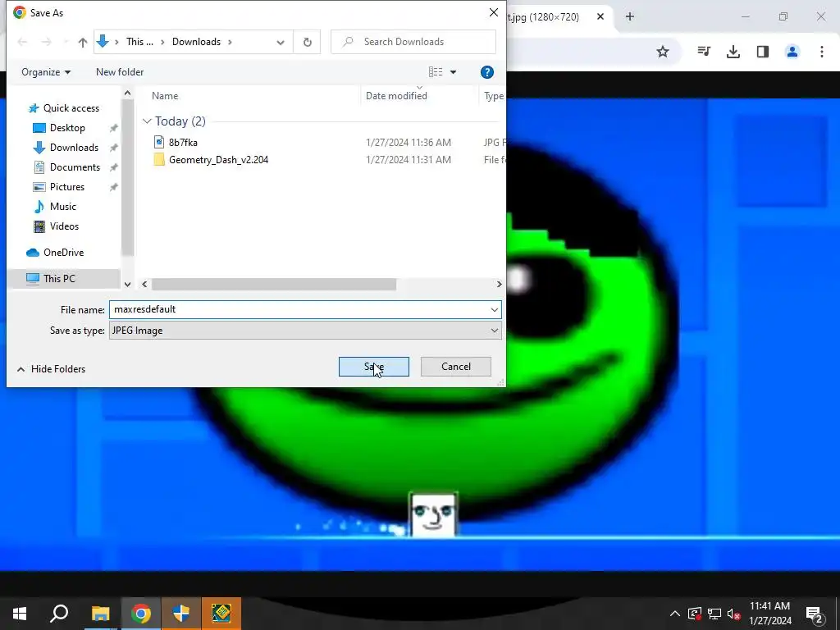Open the File name history dropdown arrow

pyautogui.click(x=494, y=309)
